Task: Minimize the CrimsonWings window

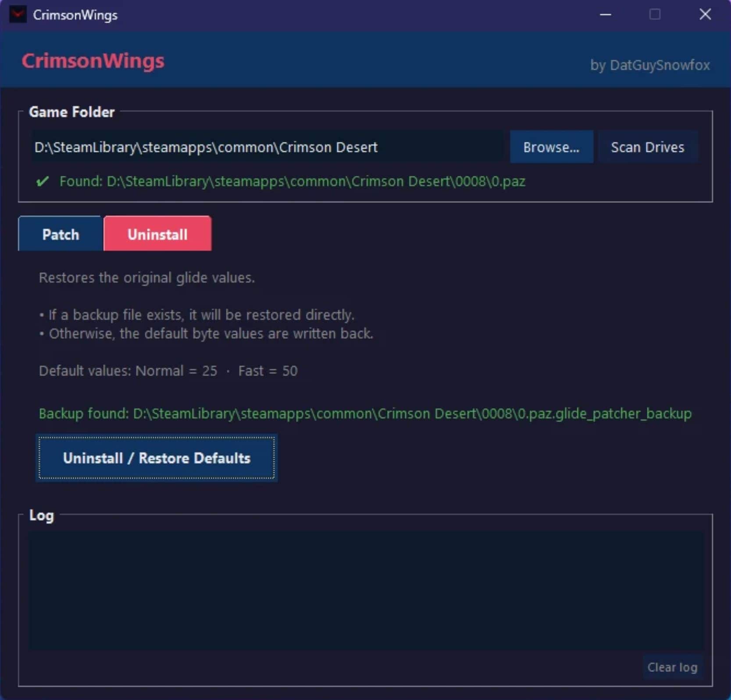Action: [605, 15]
